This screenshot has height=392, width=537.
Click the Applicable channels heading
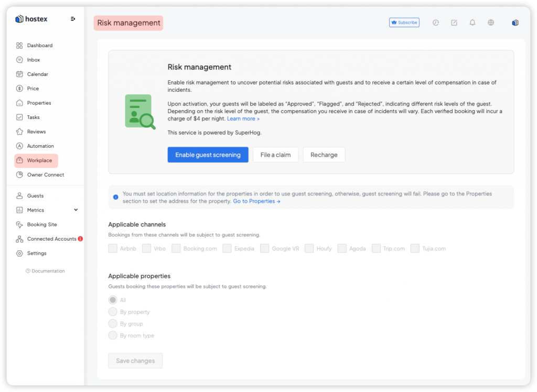137,224
